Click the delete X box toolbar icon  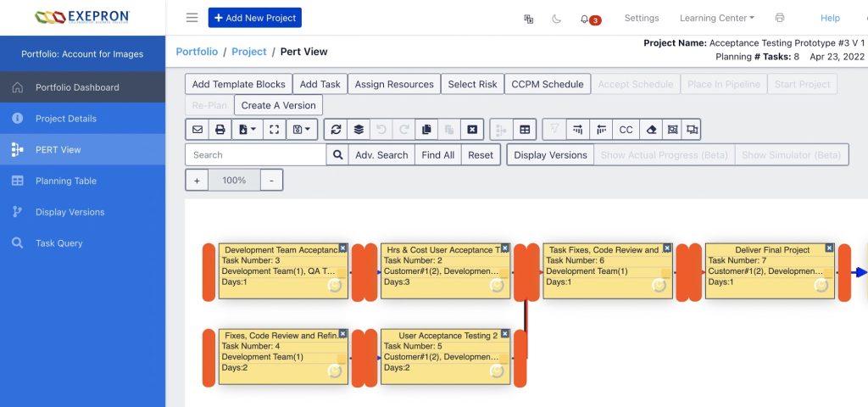[472, 130]
